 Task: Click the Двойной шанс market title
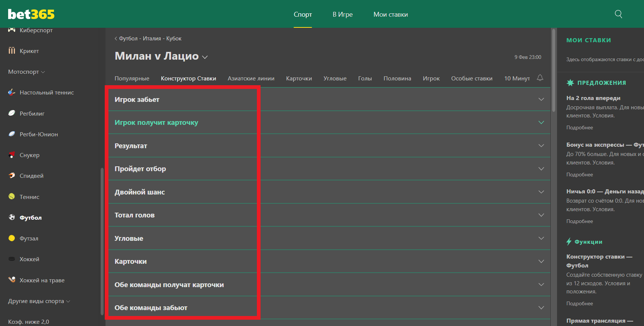[140, 192]
